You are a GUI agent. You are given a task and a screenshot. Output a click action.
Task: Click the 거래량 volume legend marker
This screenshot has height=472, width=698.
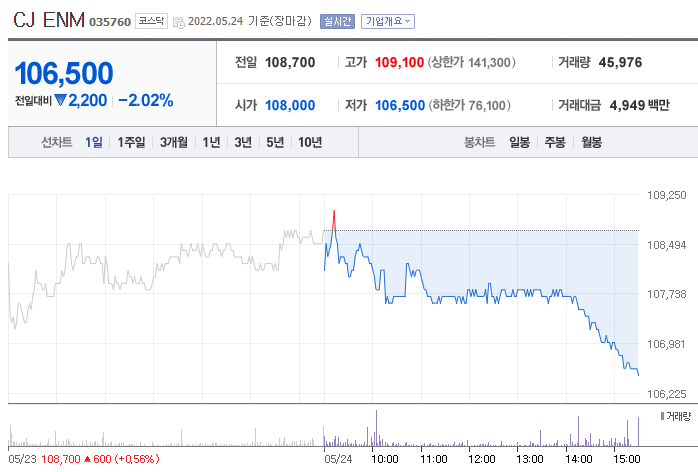[x=662, y=416]
